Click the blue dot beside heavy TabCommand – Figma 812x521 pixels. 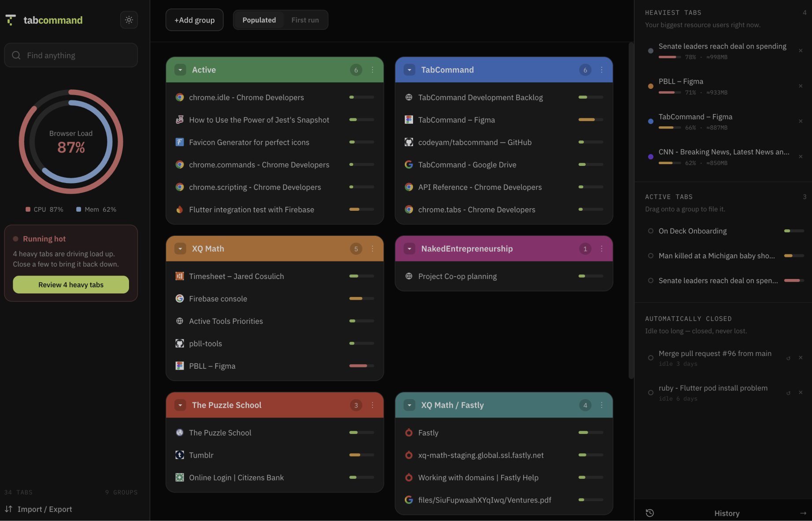[650, 121]
